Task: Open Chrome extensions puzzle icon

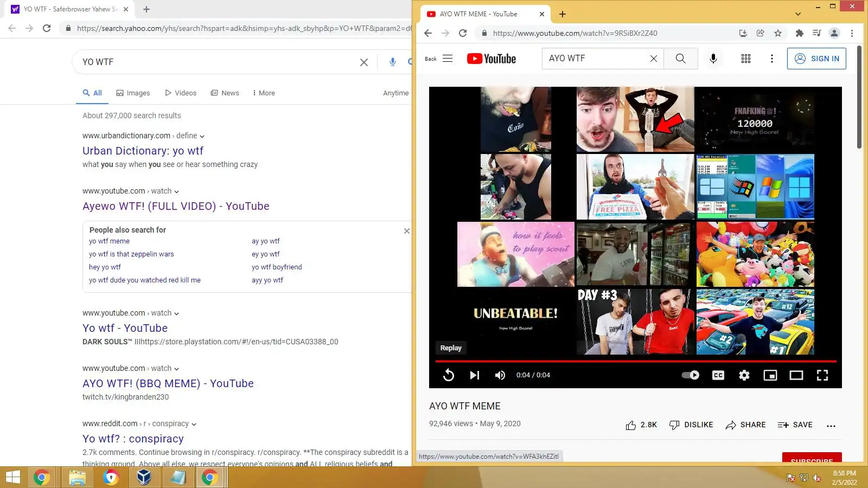Action: tap(799, 33)
